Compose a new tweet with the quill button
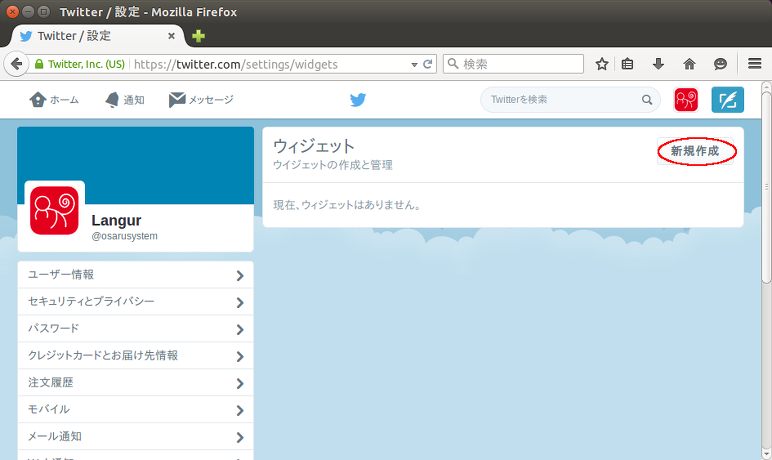This screenshot has height=460, width=772. pos(728,100)
